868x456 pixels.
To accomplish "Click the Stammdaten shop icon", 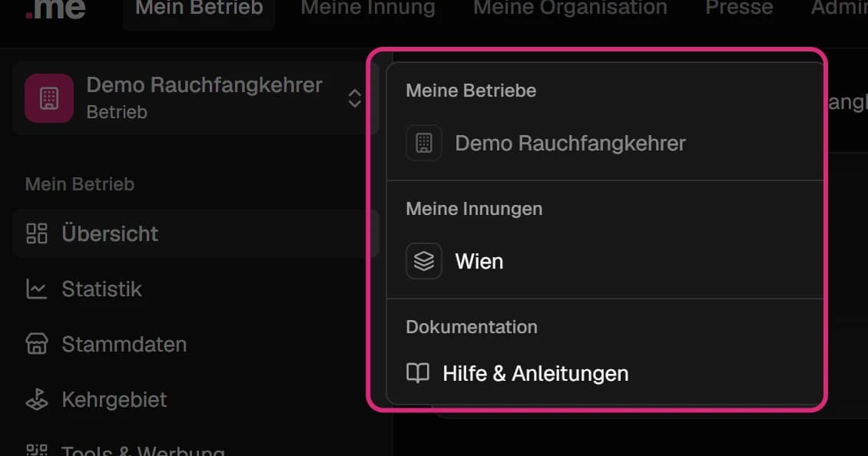I will pyautogui.click(x=37, y=344).
